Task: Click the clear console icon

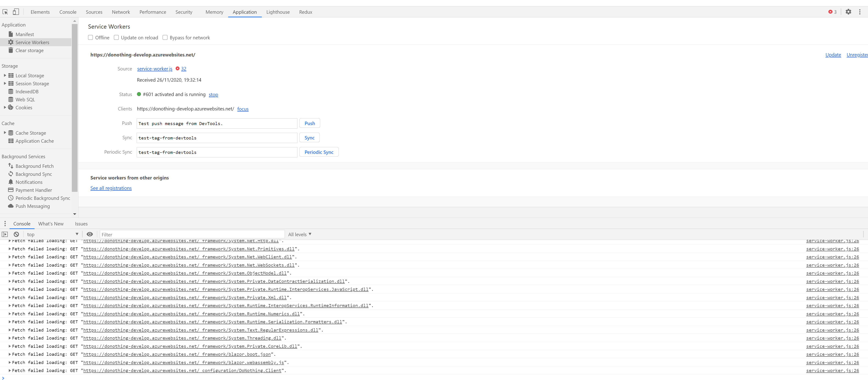Action: [x=16, y=234]
